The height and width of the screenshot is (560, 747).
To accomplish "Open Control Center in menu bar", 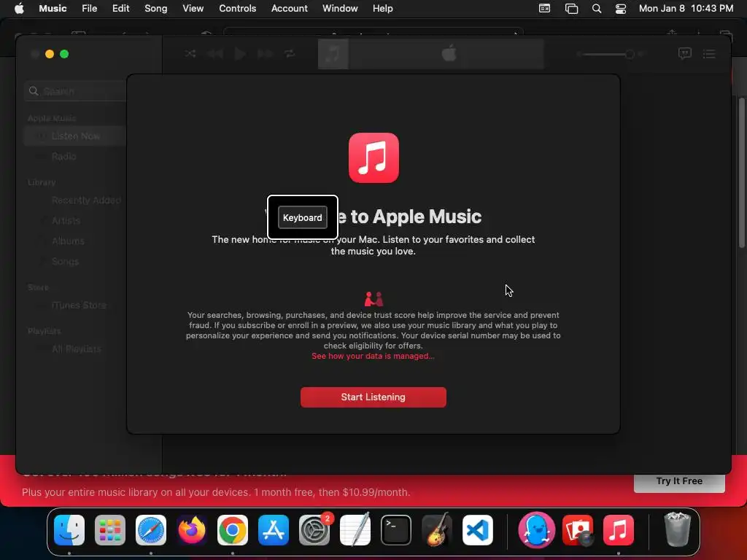I will 620,8.
